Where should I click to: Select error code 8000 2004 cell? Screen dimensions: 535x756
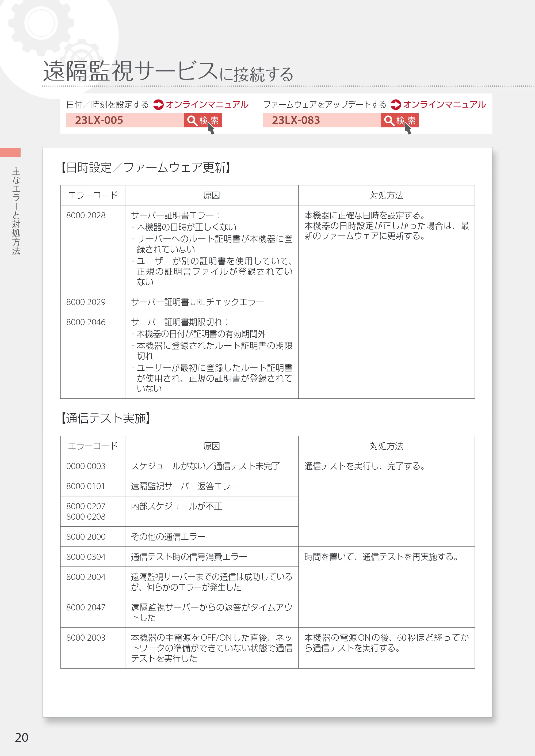click(x=93, y=582)
